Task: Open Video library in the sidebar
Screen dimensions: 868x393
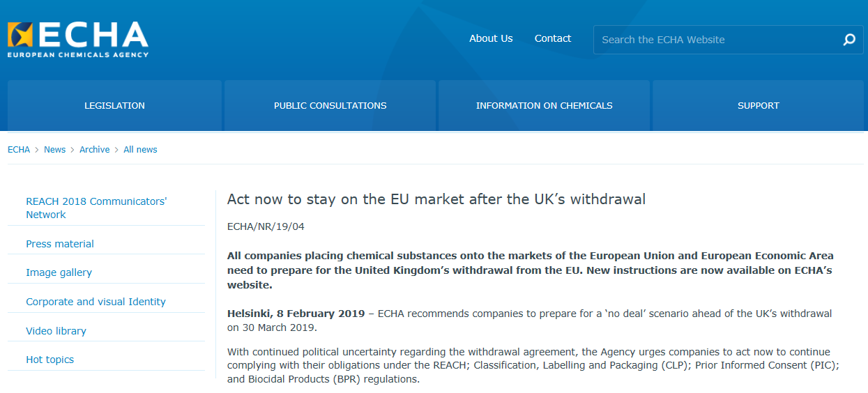Action: coord(56,331)
